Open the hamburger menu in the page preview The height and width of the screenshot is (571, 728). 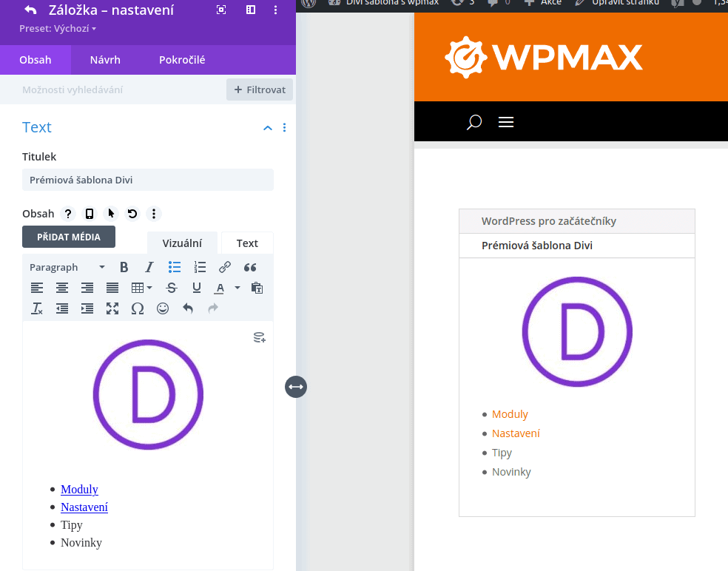click(506, 122)
